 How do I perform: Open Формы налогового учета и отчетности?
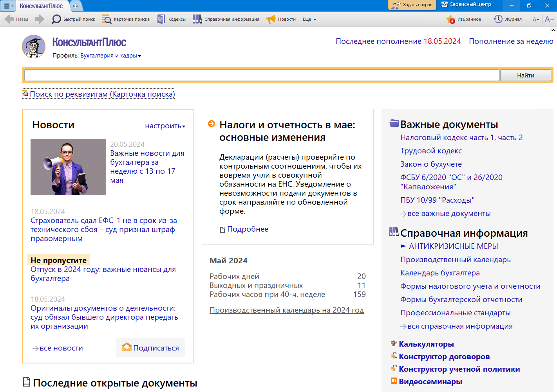pyautogui.click(x=470, y=286)
